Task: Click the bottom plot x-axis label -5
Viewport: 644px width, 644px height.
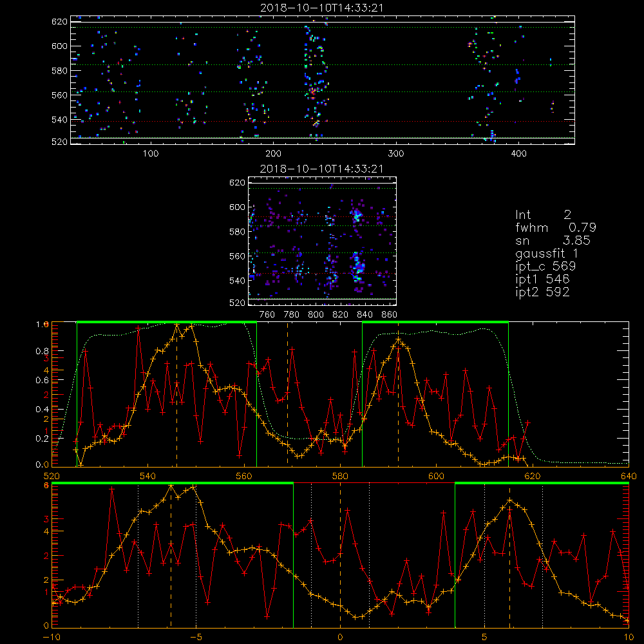Action: point(196,637)
